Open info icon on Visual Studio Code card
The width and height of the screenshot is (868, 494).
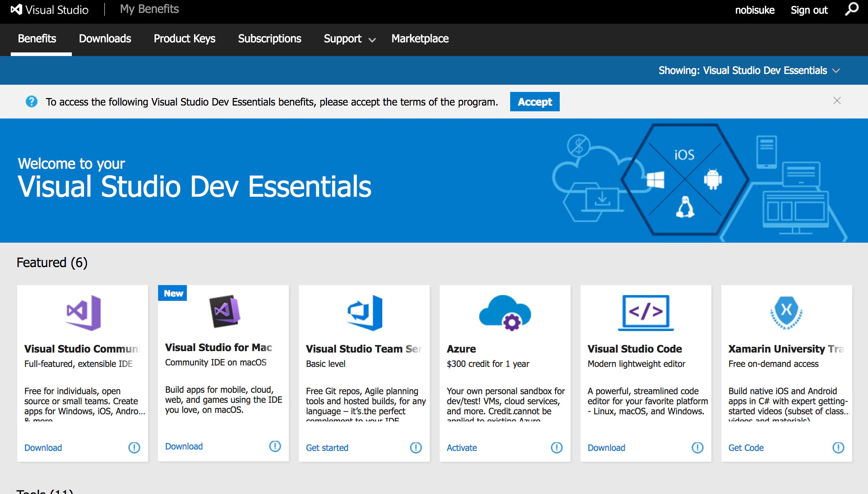point(697,447)
